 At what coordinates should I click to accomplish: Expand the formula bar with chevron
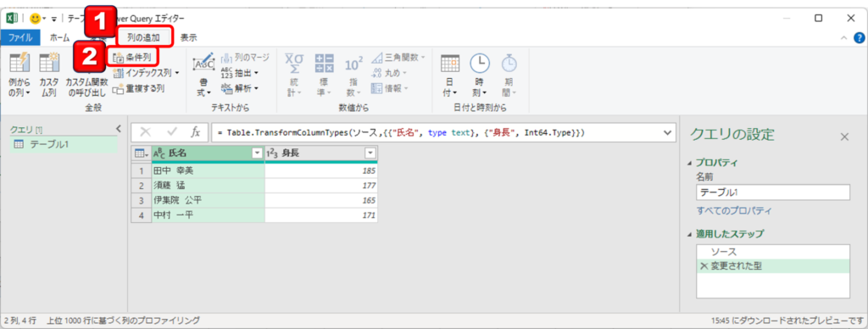[666, 132]
